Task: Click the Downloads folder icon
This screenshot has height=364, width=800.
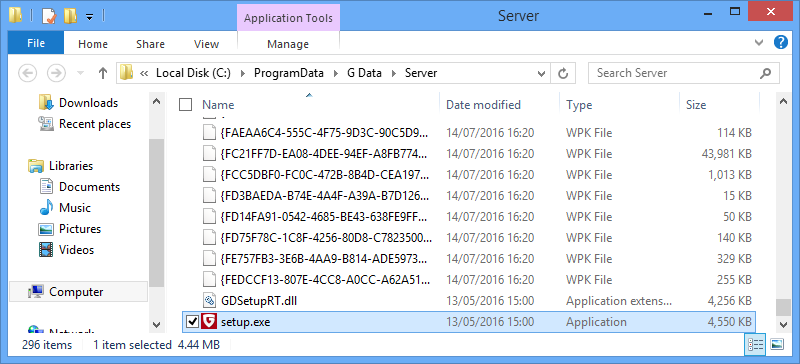Action: point(46,102)
